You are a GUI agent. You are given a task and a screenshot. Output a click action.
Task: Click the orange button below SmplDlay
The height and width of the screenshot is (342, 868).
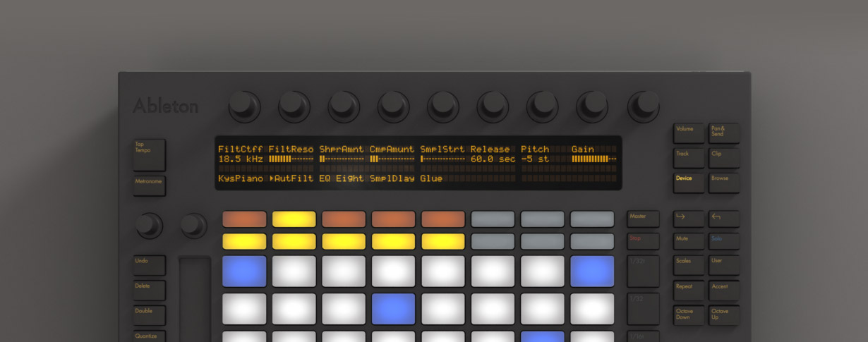393,219
